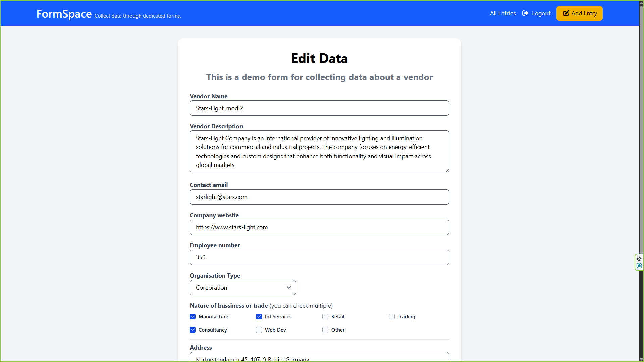Image resolution: width=644 pixels, height=362 pixels.
Task: Click into the Vendor Name field
Action: [x=319, y=108]
